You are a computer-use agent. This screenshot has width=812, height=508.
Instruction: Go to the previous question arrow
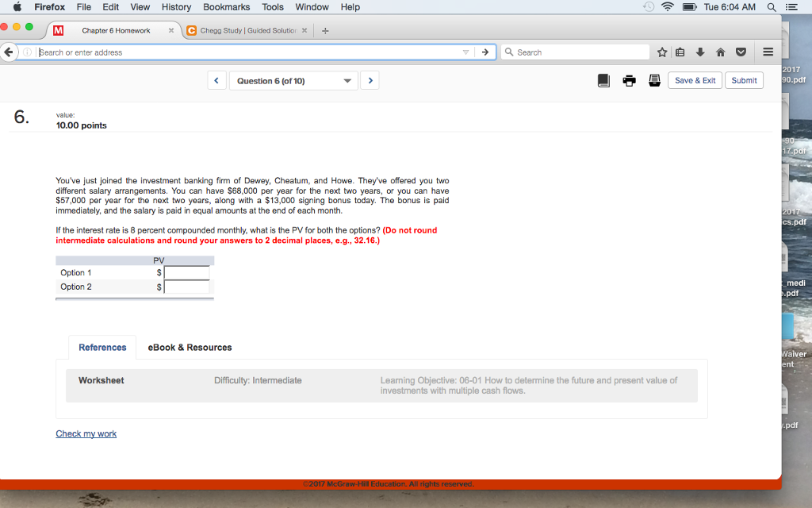pyautogui.click(x=216, y=80)
